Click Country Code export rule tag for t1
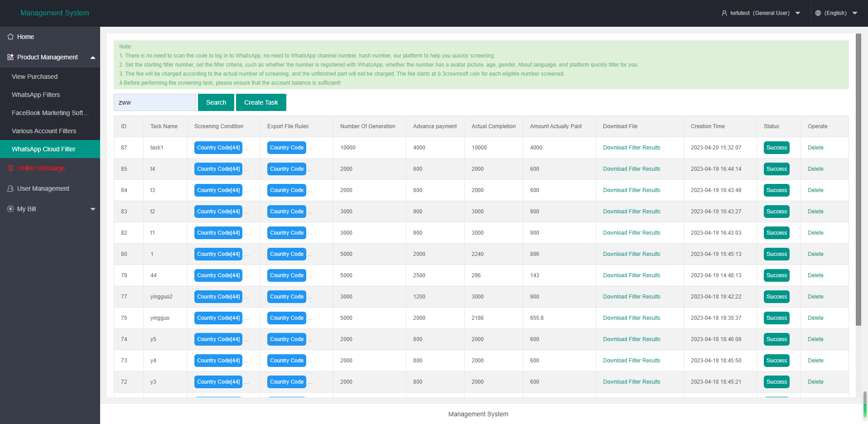Viewport: 868px width, 424px height. [x=287, y=233]
